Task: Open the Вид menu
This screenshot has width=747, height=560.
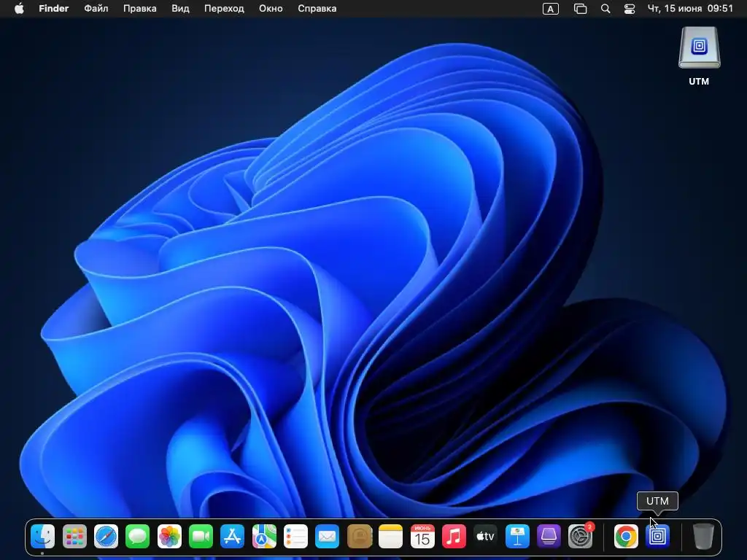Action: 180,9
